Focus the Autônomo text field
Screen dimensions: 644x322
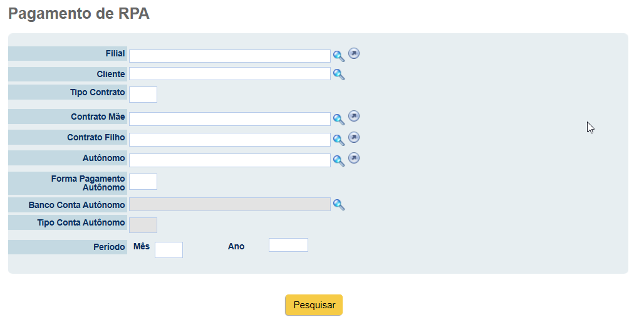pos(229,160)
